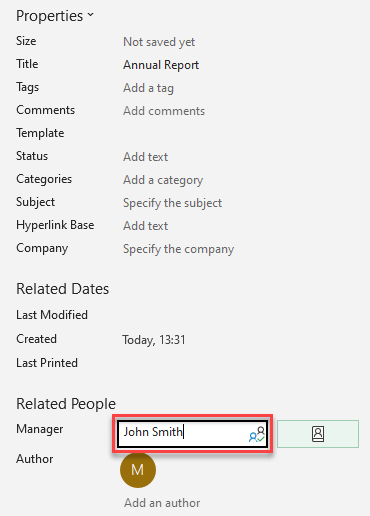Viewport: 370px width, 516px height.
Task: Click Add text next to Status
Action: click(x=145, y=157)
